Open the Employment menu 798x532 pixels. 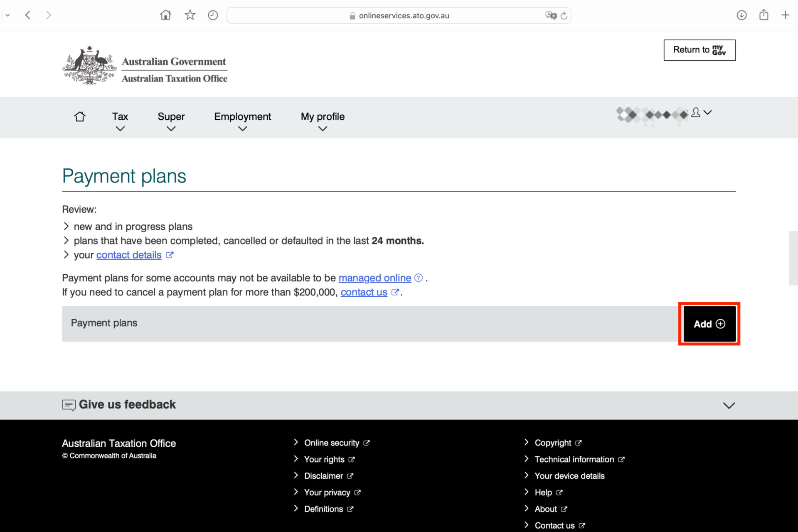click(x=242, y=121)
